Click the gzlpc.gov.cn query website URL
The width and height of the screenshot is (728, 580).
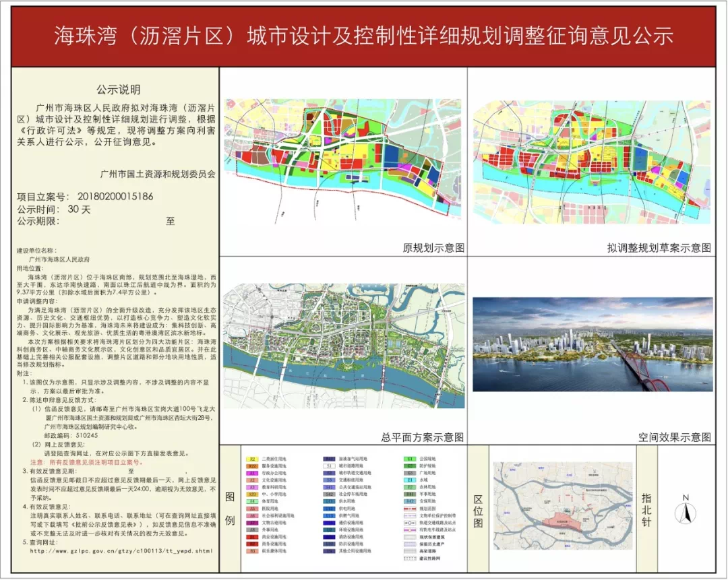[122, 550]
